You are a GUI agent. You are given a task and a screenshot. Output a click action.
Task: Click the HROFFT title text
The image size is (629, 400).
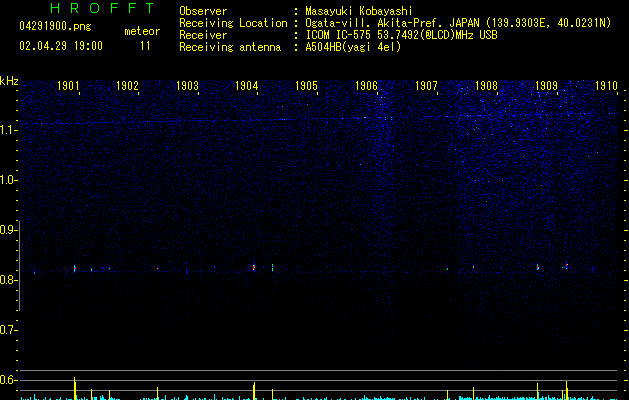[x=103, y=8]
